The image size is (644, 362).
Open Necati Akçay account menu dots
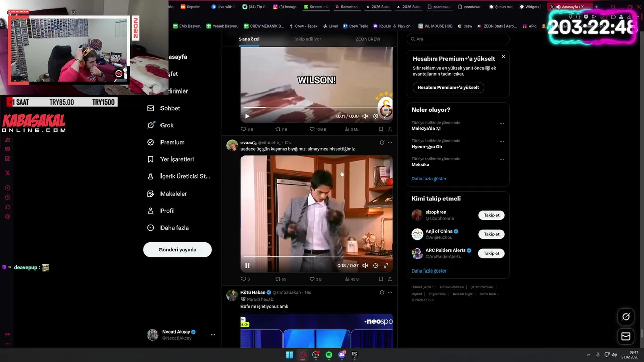(x=213, y=335)
